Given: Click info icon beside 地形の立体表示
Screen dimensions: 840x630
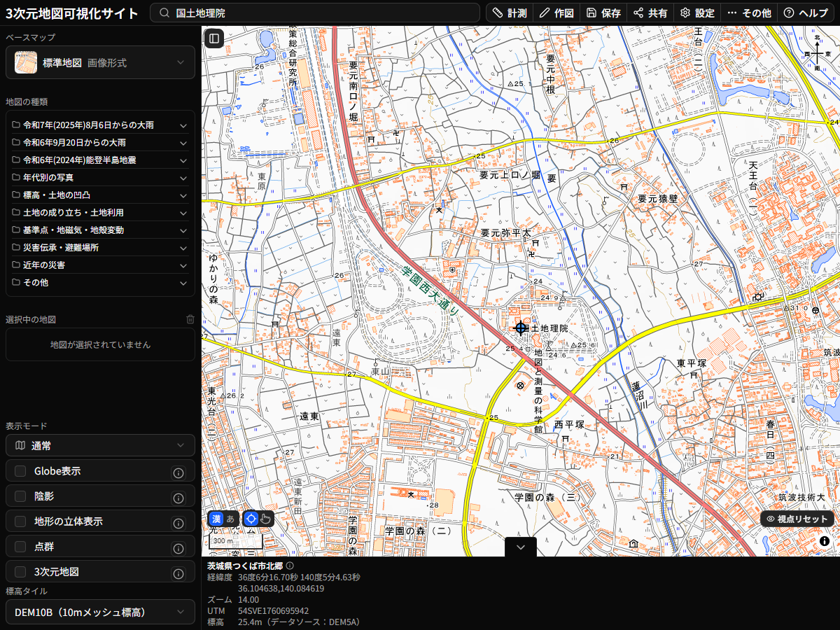Looking at the screenshot, I should tap(178, 523).
